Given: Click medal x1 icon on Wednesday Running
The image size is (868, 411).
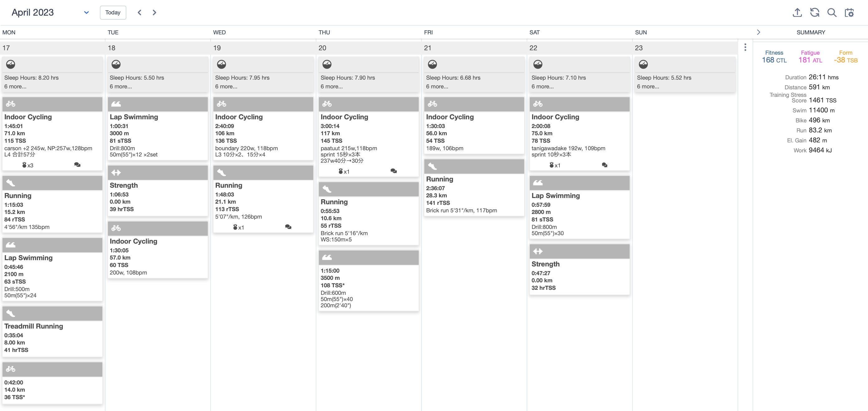Looking at the screenshot, I should click(239, 227).
